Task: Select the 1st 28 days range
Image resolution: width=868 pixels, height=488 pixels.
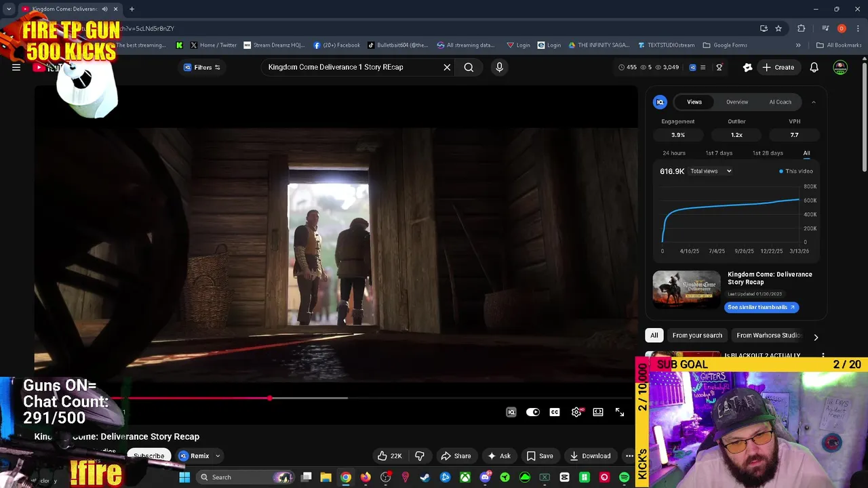Action: pos(768,153)
